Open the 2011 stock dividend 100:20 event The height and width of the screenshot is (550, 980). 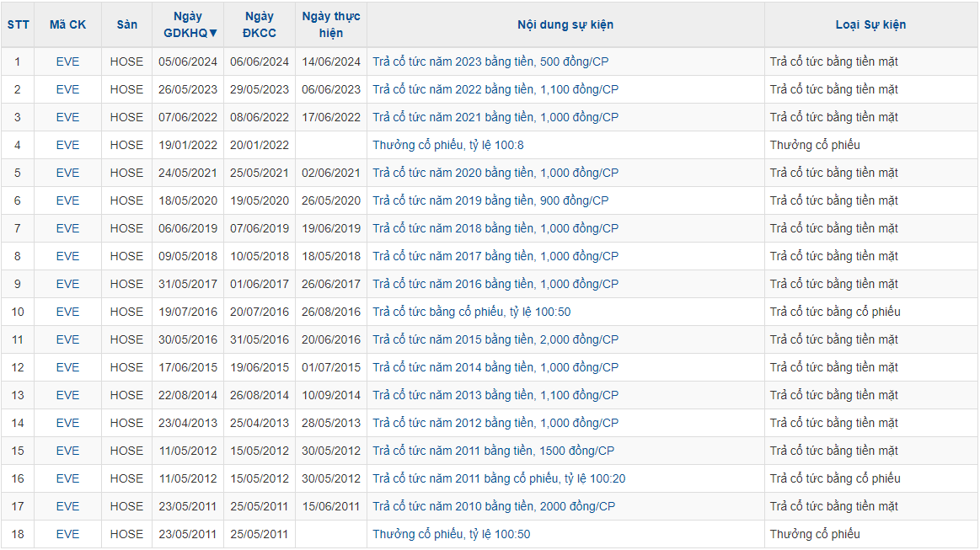coord(499,478)
